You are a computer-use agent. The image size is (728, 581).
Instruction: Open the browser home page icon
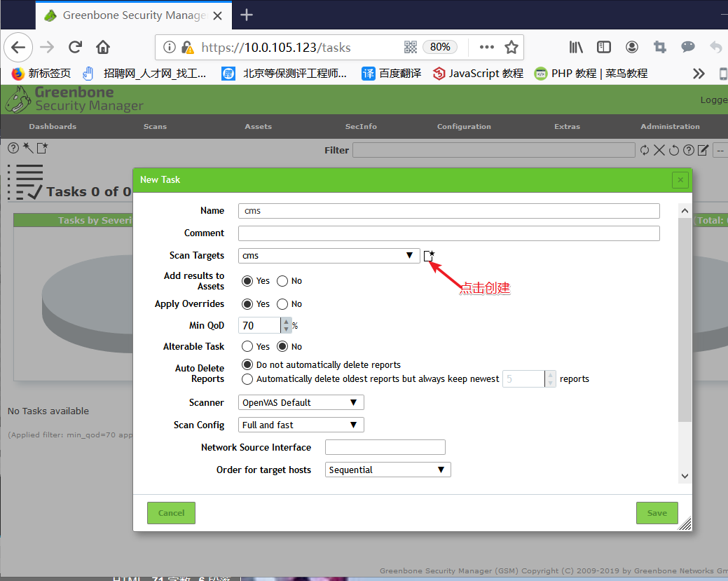click(103, 47)
